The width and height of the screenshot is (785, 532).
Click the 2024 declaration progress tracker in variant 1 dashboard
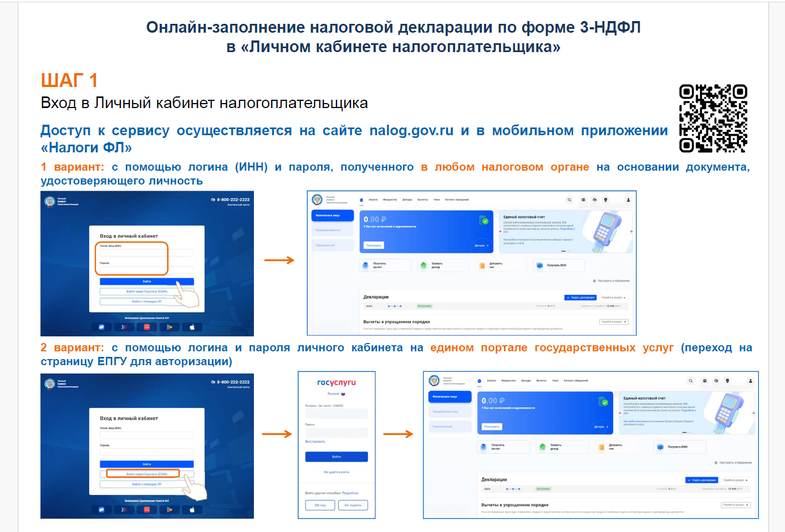(x=395, y=306)
